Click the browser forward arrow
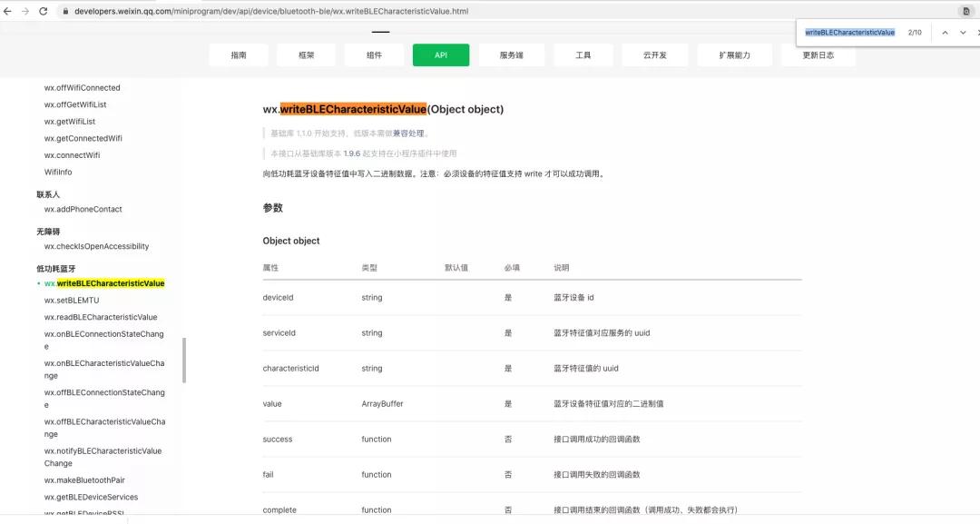Screen dimensions: 980x524 (25, 11)
